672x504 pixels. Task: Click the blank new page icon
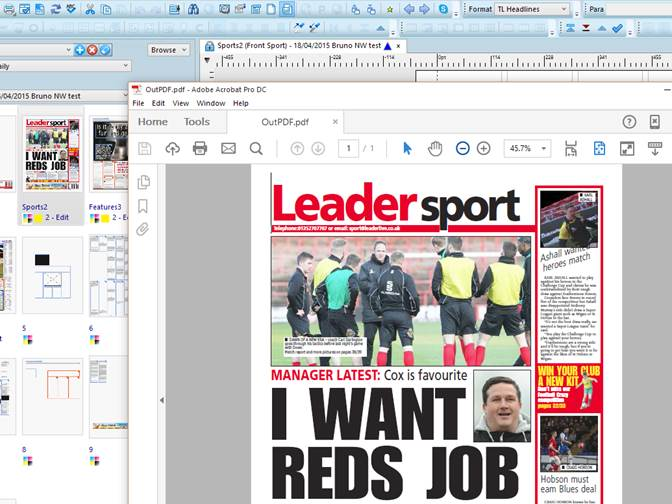tap(271, 9)
